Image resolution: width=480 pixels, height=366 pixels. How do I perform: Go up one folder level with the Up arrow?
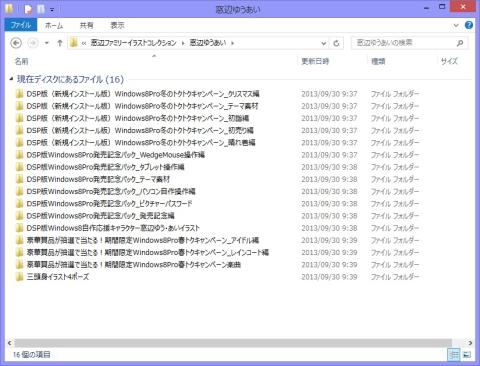pos(60,43)
